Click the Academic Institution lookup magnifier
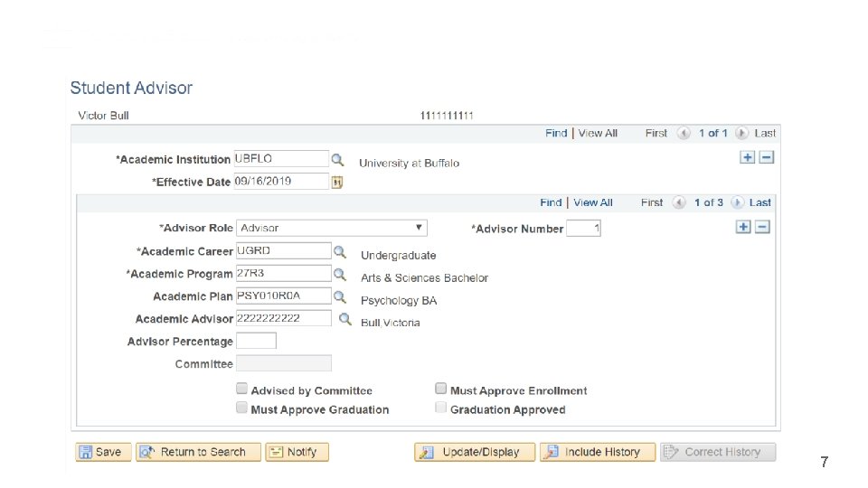 point(337,159)
